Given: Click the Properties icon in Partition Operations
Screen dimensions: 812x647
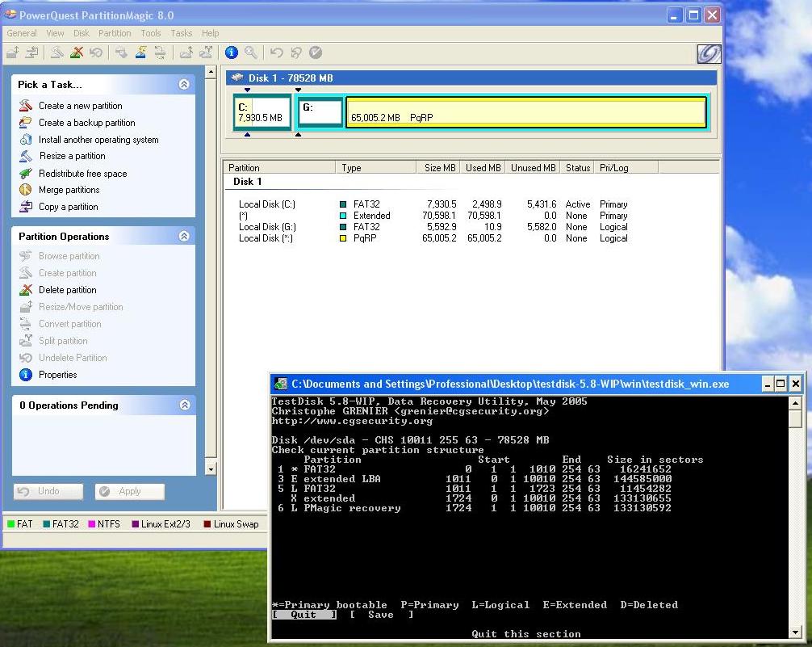Looking at the screenshot, I should 25,374.
